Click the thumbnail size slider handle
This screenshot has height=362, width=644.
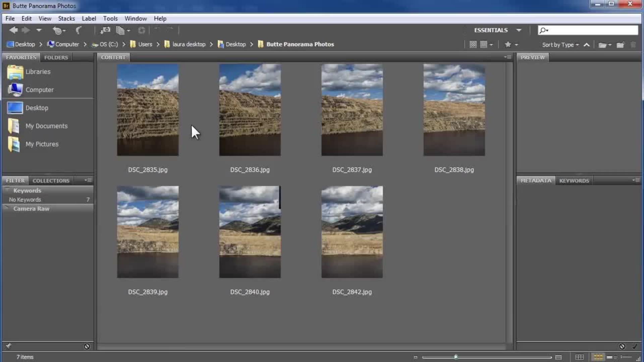(455, 357)
